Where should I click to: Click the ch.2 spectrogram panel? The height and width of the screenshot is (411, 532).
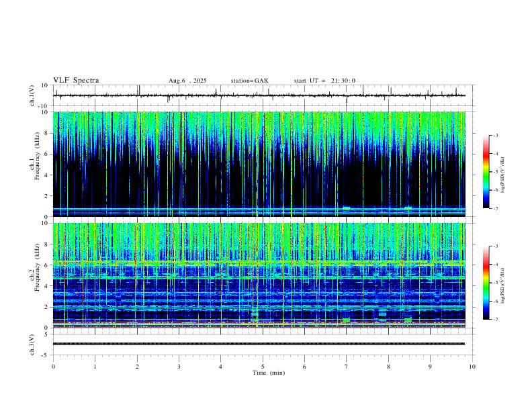click(259, 275)
